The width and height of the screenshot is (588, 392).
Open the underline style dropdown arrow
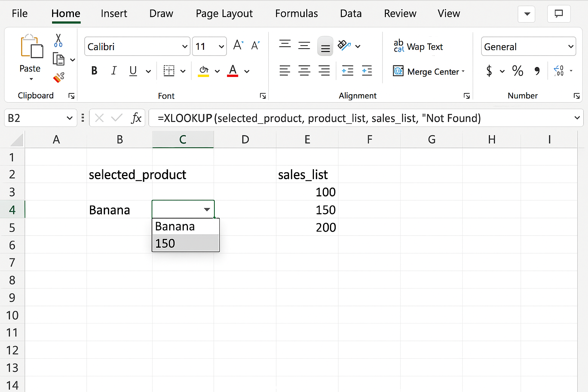pyautogui.click(x=149, y=71)
